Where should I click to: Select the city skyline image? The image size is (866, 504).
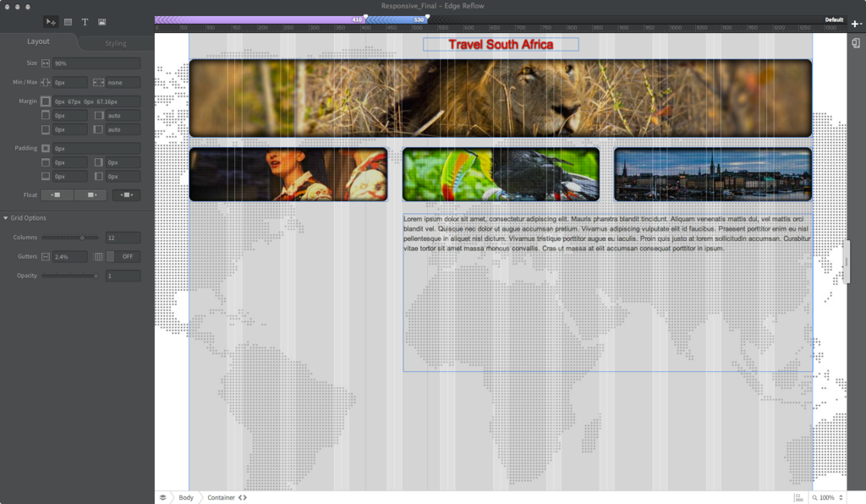point(713,174)
